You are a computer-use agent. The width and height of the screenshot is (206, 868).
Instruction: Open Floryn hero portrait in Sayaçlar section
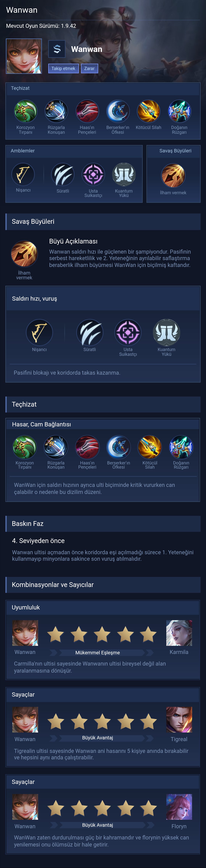[x=179, y=807]
